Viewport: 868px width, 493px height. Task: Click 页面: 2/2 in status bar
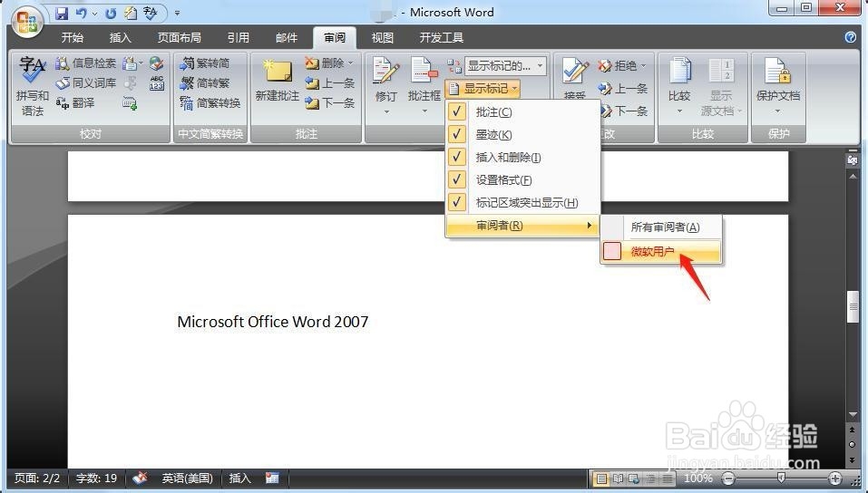pos(37,478)
